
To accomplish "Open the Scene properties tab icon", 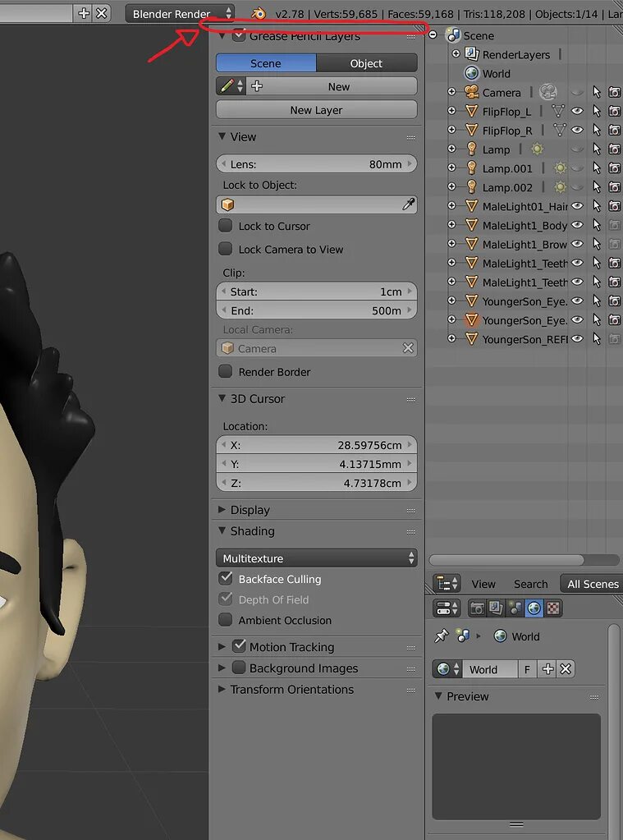I will [515, 608].
